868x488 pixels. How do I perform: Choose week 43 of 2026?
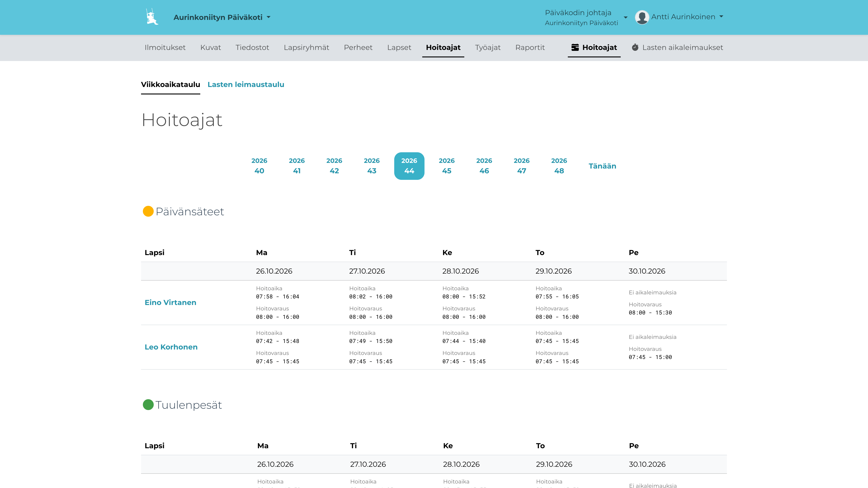[372, 166]
